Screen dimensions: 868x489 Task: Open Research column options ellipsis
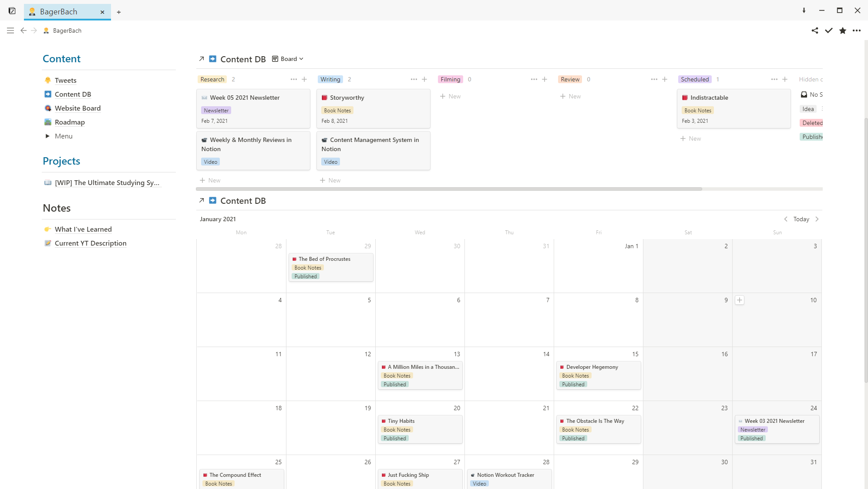tap(294, 79)
